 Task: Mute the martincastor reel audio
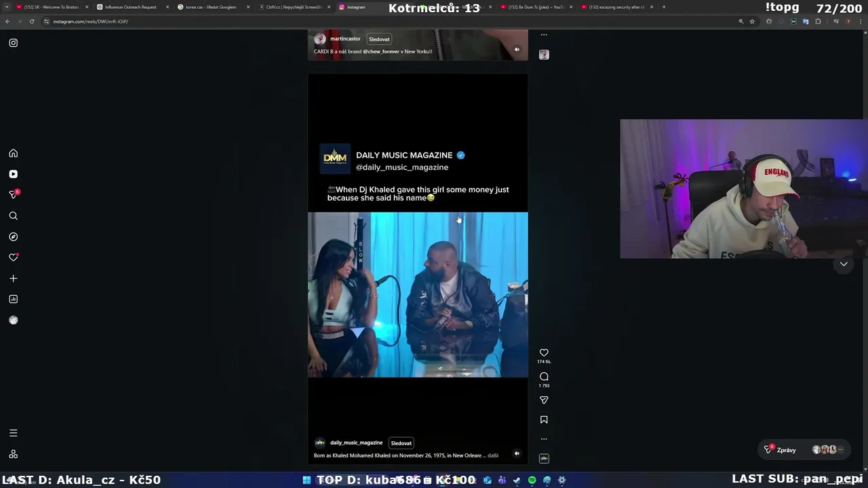click(x=517, y=49)
